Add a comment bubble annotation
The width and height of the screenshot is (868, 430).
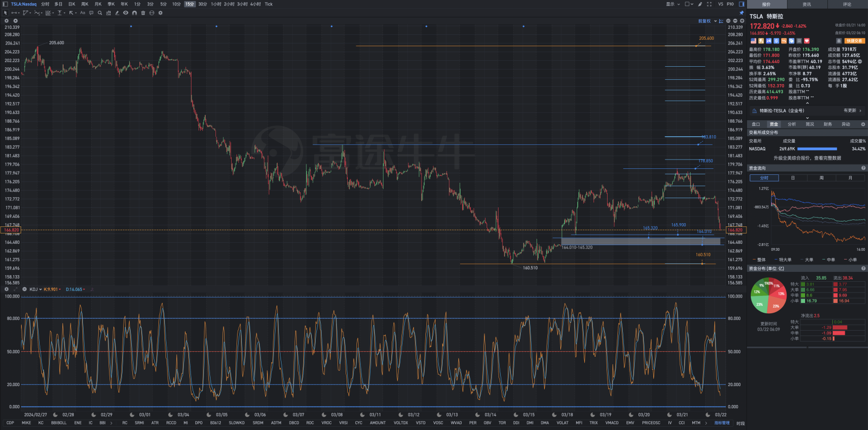(x=91, y=13)
